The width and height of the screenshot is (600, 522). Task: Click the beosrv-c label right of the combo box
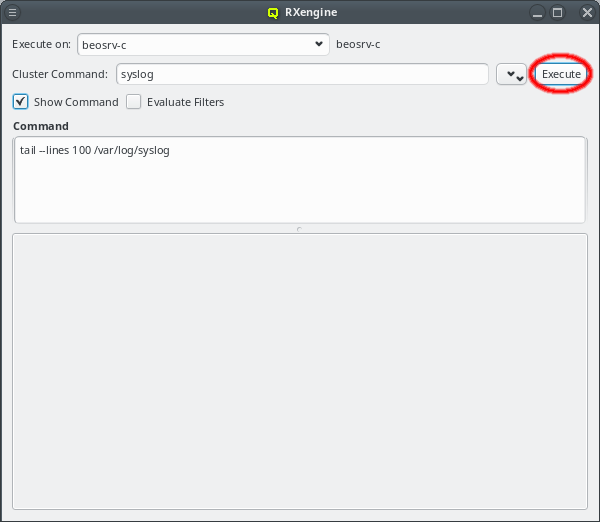point(358,45)
